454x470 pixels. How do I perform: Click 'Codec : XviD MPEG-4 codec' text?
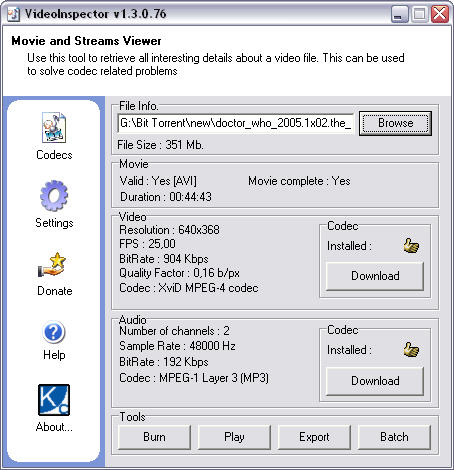point(189,288)
